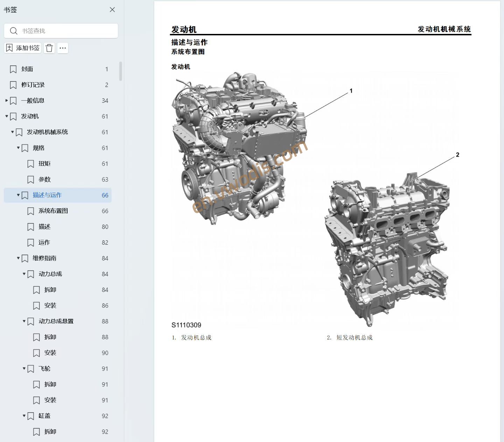Image resolution: width=504 pixels, height=442 pixels.
Task: Select the 描述与运作 bookmark
Action: click(x=58, y=195)
